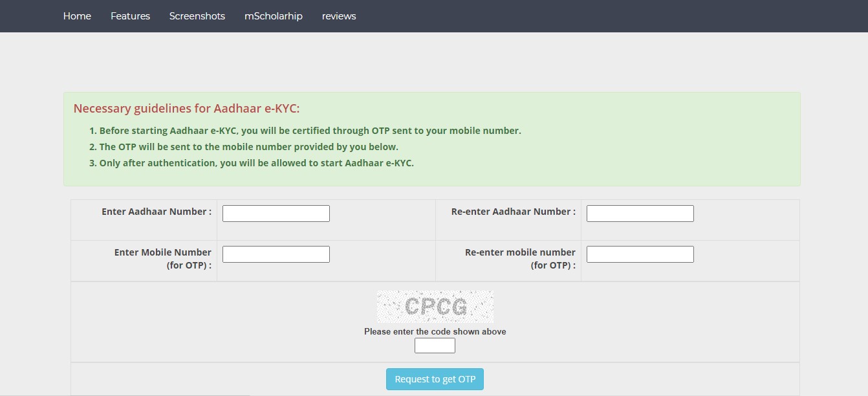Click the 'Re-enter mobile number (for OTP)' label
The width and height of the screenshot is (868, 396).
pyautogui.click(x=520, y=259)
